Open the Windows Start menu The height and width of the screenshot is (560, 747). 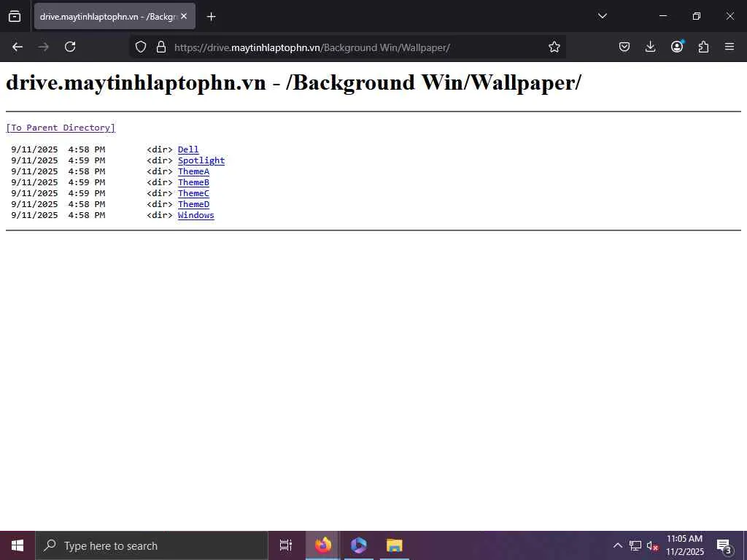point(18,545)
